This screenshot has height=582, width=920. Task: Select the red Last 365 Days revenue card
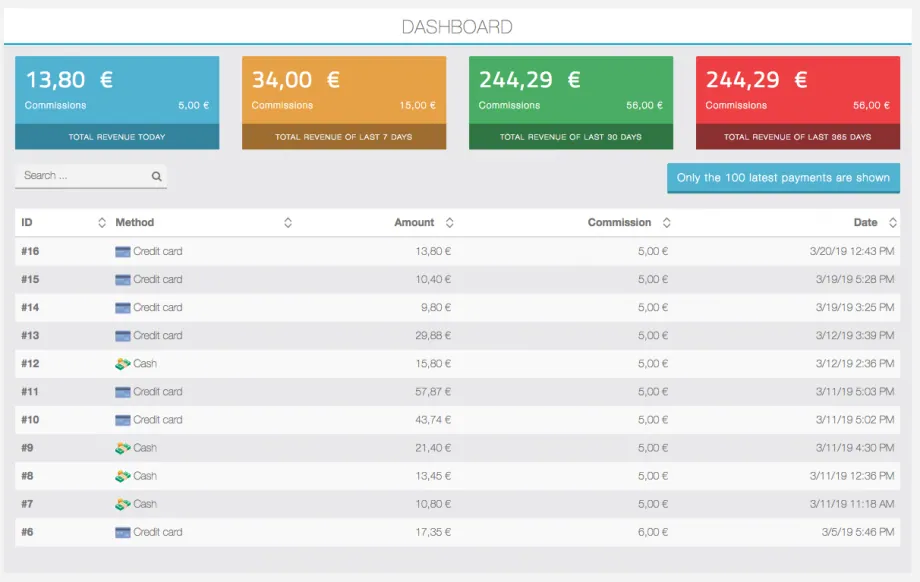[798, 103]
